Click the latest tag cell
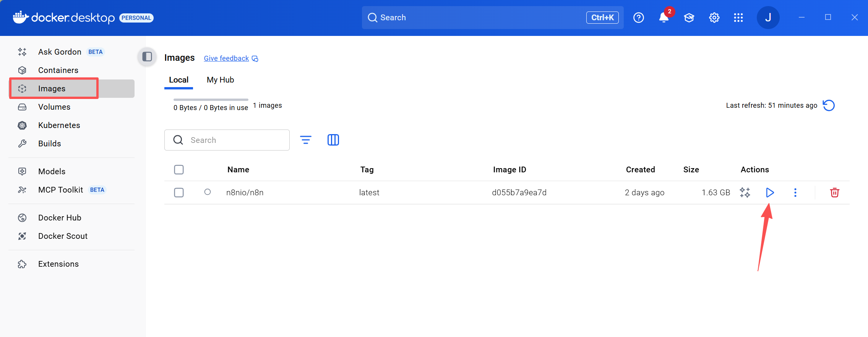 click(x=369, y=193)
